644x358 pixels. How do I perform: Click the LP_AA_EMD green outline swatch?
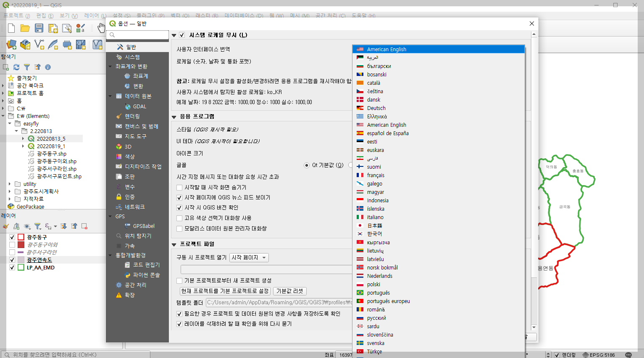(x=21, y=267)
